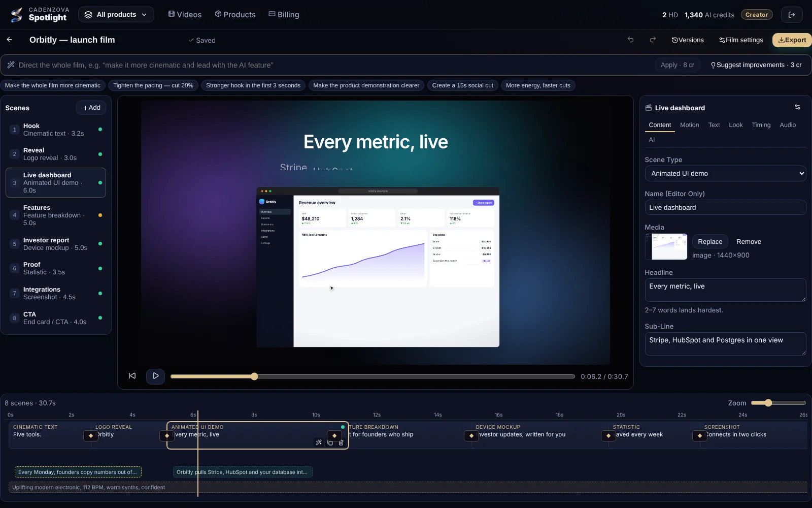Open the All products dropdown
Viewport: 812px width, 508px height.
pos(116,15)
